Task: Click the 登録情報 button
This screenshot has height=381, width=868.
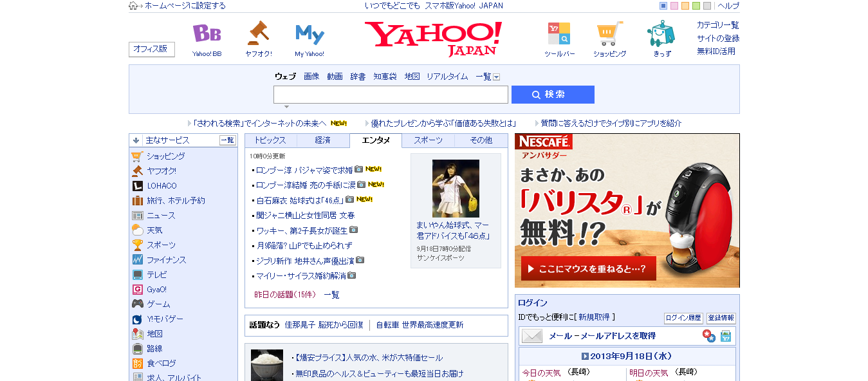Action: (x=721, y=318)
